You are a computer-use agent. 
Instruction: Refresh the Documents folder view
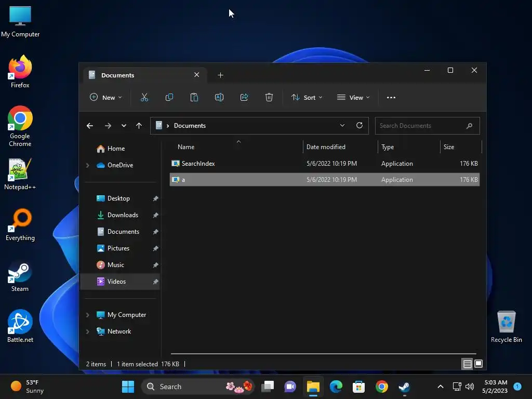click(360, 125)
